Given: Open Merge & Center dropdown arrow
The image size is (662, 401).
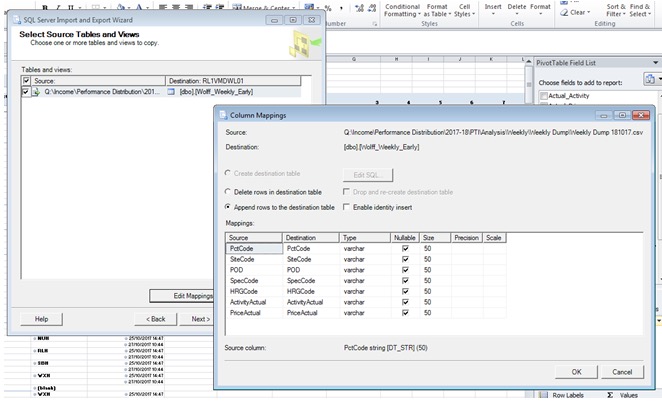Looking at the screenshot, I should [293, 8].
